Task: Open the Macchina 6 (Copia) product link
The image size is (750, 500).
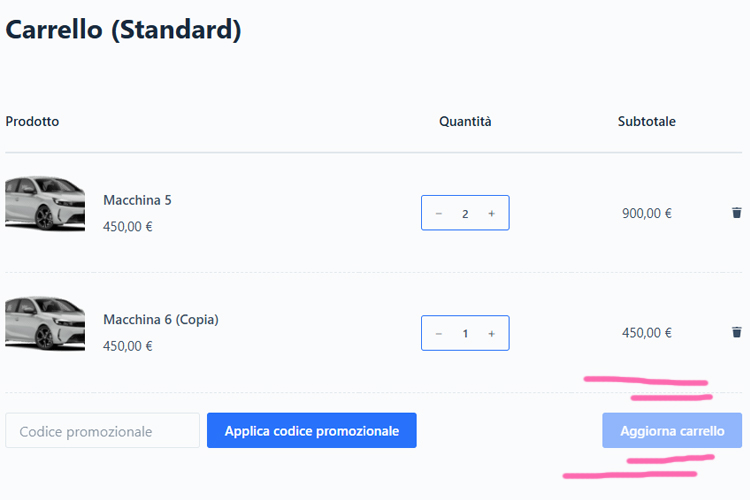Action: point(160,320)
